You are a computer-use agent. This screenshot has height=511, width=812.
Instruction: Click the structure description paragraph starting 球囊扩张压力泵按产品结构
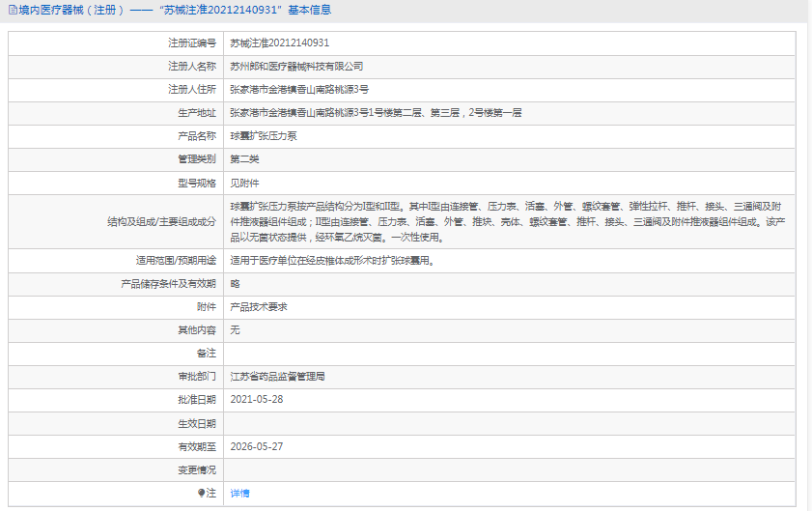point(508,222)
